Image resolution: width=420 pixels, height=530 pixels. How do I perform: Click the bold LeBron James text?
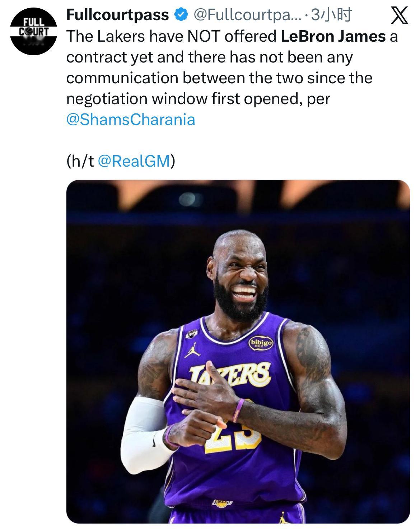click(333, 36)
